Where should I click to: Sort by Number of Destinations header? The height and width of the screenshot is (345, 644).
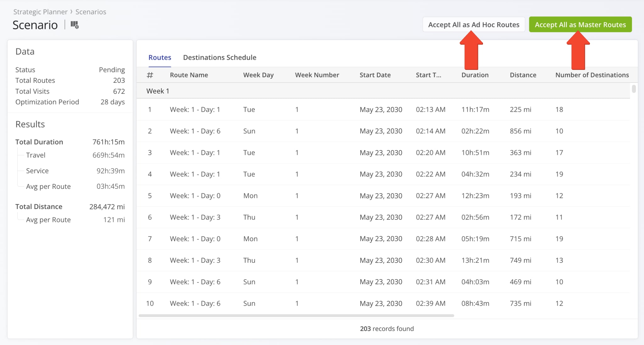[592, 75]
